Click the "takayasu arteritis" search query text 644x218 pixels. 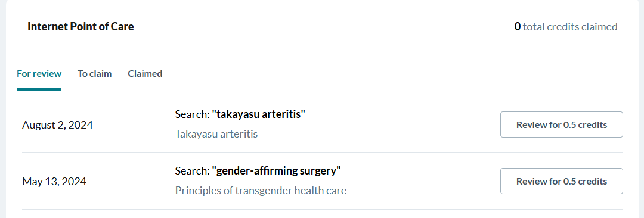(x=259, y=114)
